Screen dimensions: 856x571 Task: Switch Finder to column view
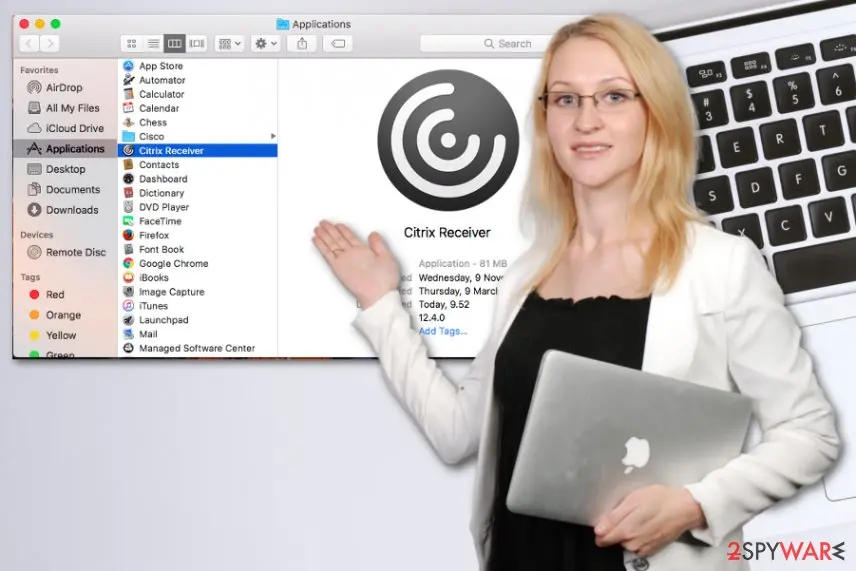tap(175, 44)
